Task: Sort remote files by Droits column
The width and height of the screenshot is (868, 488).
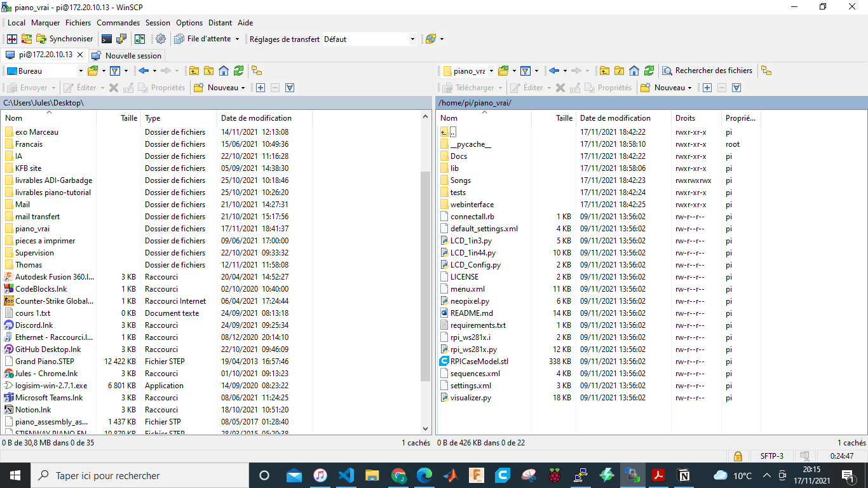Action: click(696, 118)
